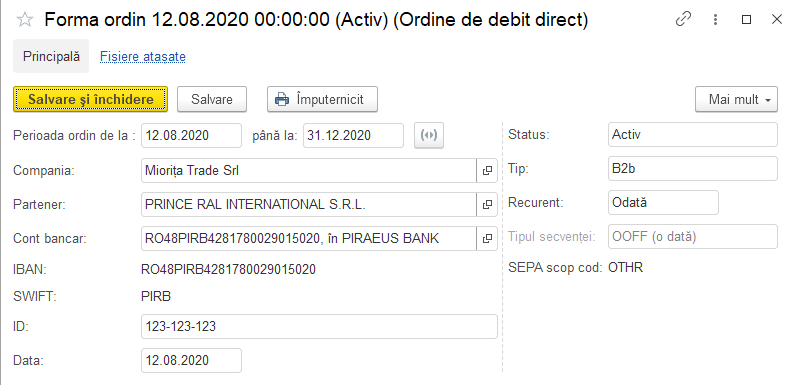Viewport: 793px width, 385px height.
Task: Open period selection button next to end date
Action: click(x=429, y=135)
